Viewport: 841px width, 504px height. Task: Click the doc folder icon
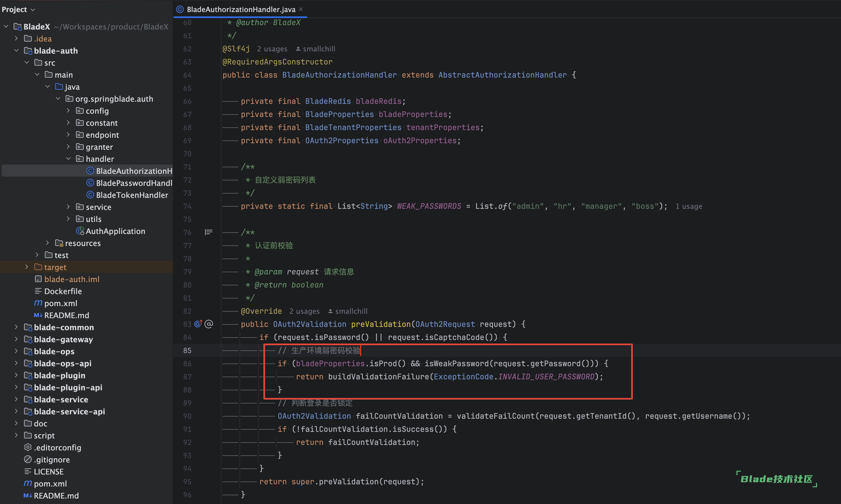pyautogui.click(x=28, y=423)
